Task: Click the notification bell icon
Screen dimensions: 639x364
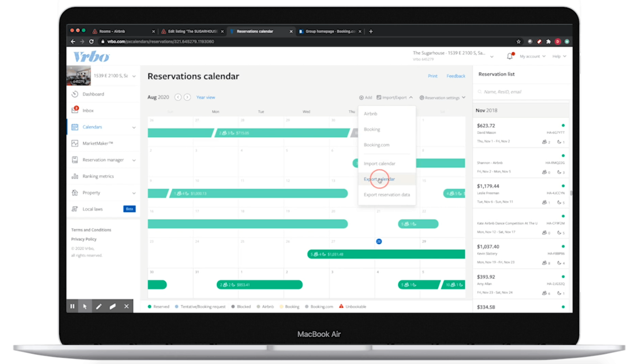Action: click(x=510, y=56)
